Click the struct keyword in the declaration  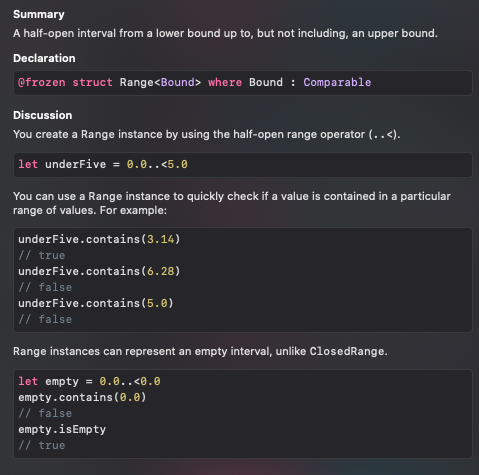click(x=92, y=82)
